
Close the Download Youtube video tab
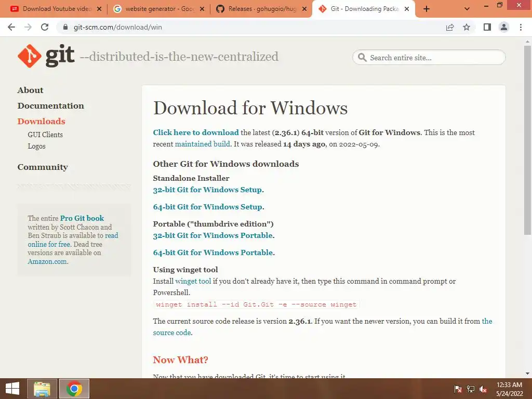tap(99, 9)
